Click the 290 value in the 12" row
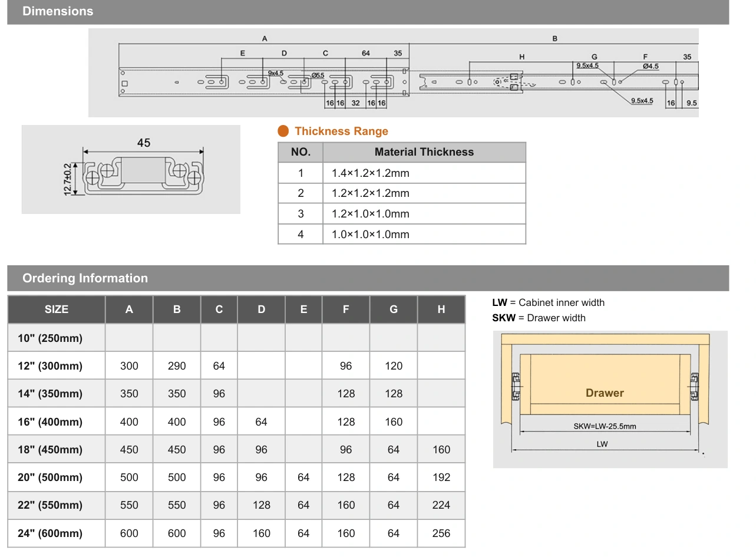756x560 pixels. pos(177,366)
